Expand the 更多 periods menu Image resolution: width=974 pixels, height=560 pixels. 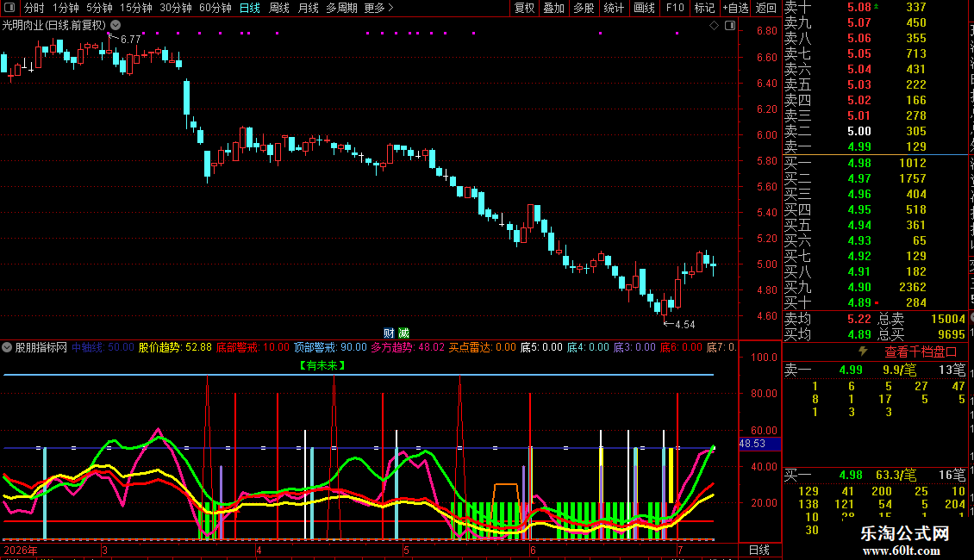pyautogui.click(x=379, y=8)
